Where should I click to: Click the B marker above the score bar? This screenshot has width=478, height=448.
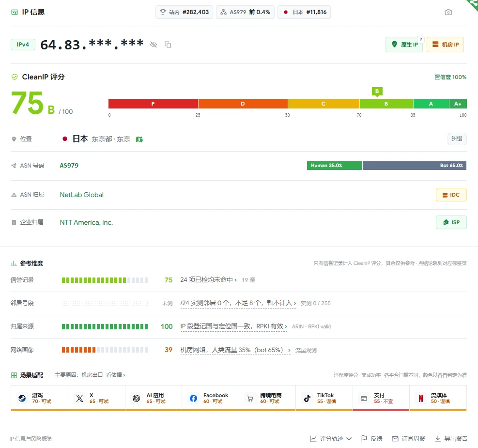[377, 92]
